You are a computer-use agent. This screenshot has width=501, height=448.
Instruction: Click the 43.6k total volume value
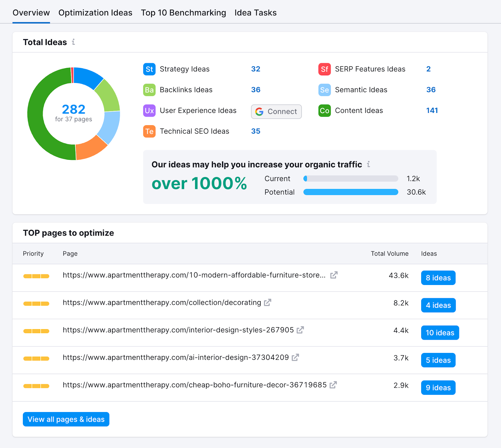point(399,276)
